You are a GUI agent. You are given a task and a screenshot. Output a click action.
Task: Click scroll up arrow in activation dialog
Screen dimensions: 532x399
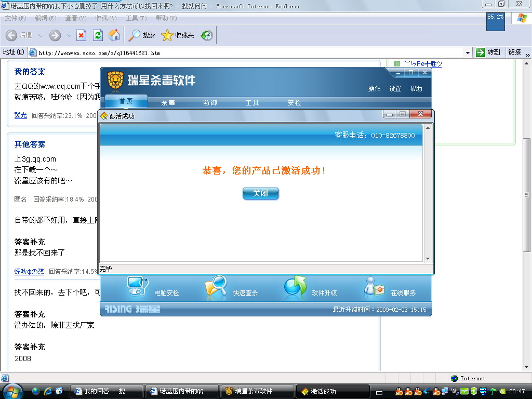click(x=428, y=128)
